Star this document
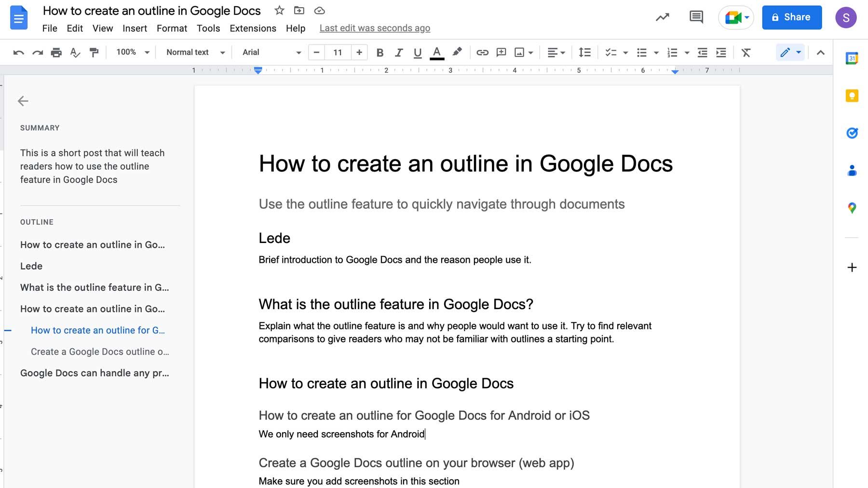868x488 pixels. point(279,10)
